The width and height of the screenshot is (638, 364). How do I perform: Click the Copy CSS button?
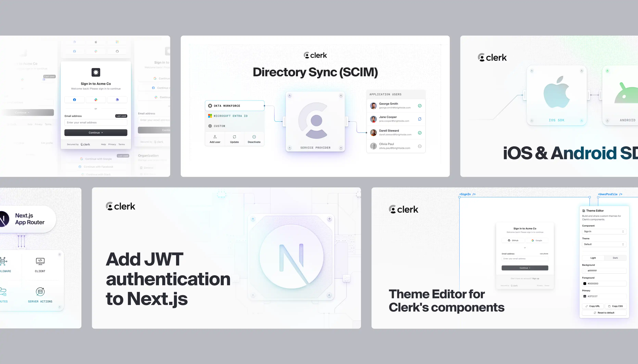pyautogui.click(x=615, y=306)
